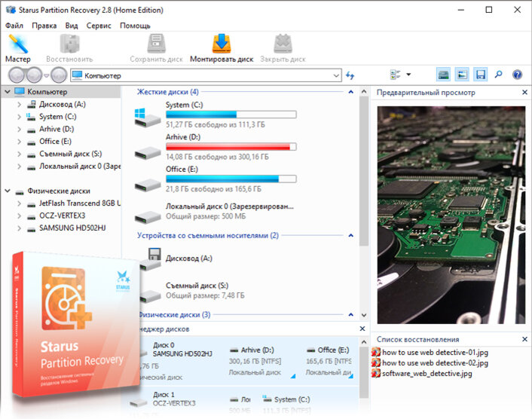Screen dimensions: 532x419
Task: Expand the Дисковод (A:) tree node
Action: coord(20,104)
